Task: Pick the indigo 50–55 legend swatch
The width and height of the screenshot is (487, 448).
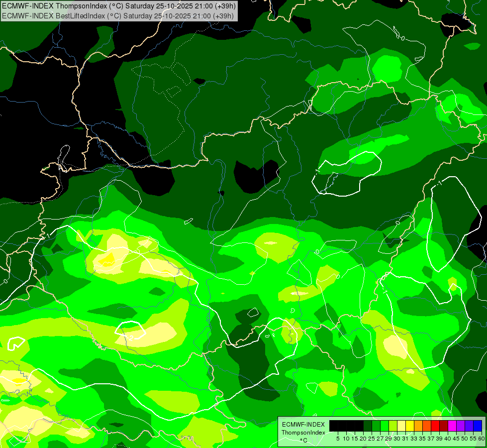Action: pyautogui.click(x=469, y=426)
